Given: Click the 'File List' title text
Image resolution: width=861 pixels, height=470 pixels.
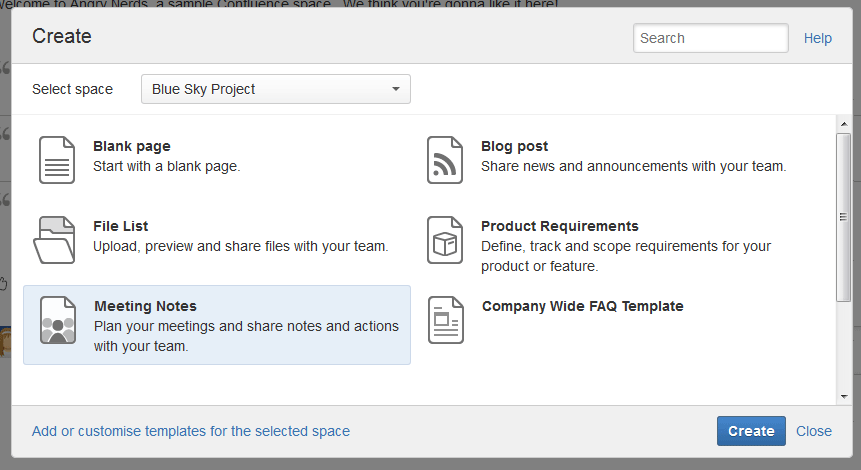Looking at the screenshot, I should 121,226.
